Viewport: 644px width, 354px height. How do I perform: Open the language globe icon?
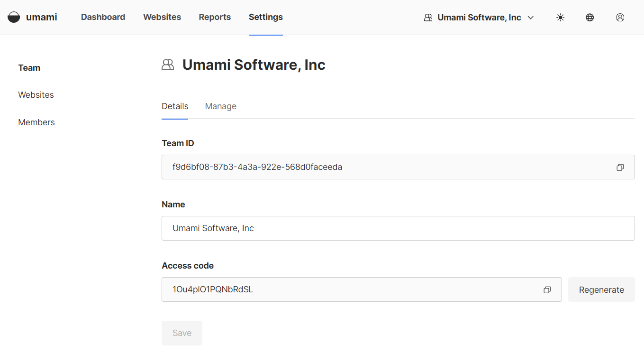pos(590,18)
